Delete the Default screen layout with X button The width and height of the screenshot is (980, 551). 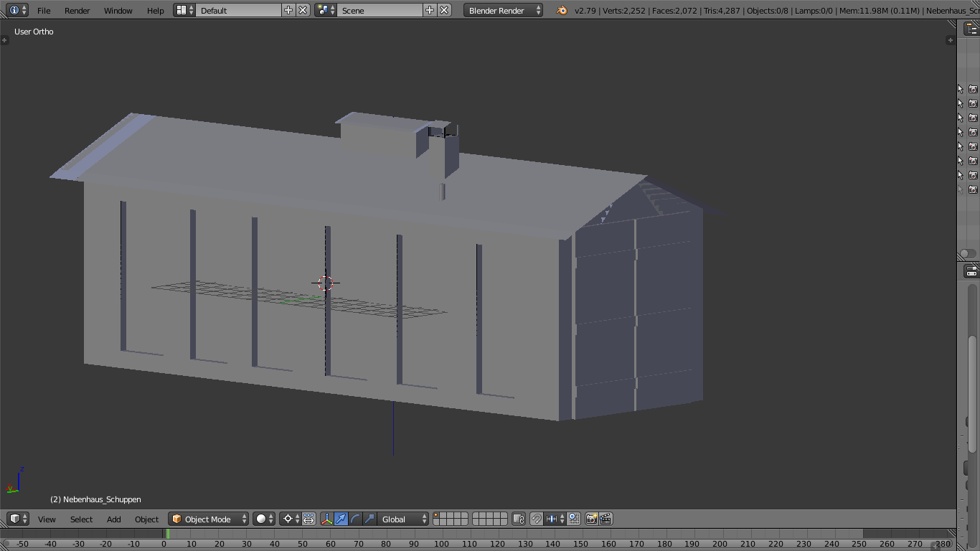303,10
